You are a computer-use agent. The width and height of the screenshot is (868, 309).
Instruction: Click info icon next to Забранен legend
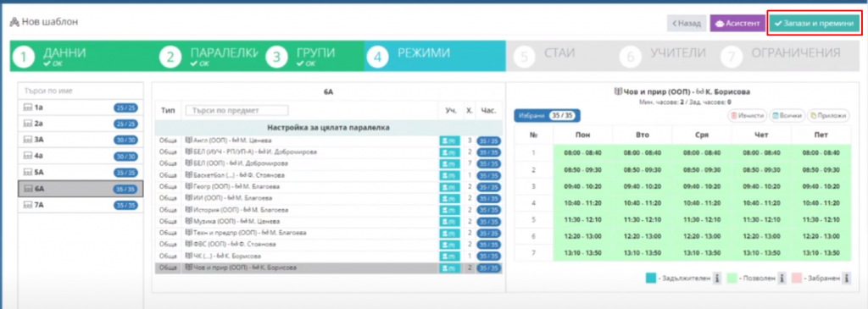click(847, 278)
